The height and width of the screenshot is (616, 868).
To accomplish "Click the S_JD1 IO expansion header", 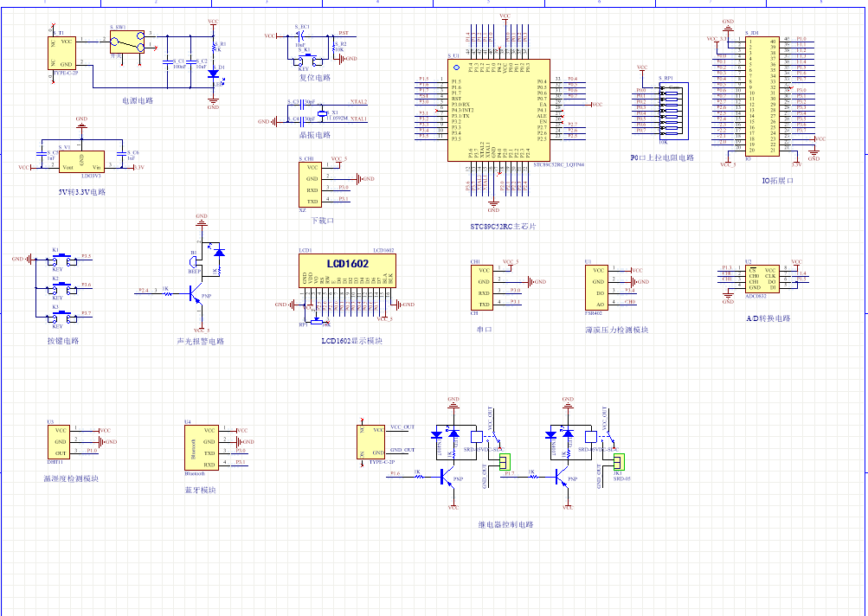I will pos(762,95).
